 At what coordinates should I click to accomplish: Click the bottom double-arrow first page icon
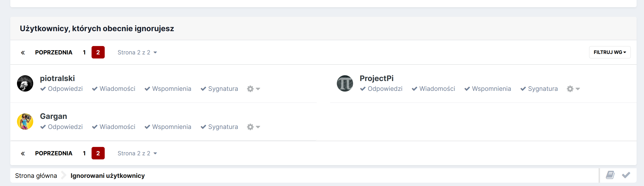click(23, 153)
